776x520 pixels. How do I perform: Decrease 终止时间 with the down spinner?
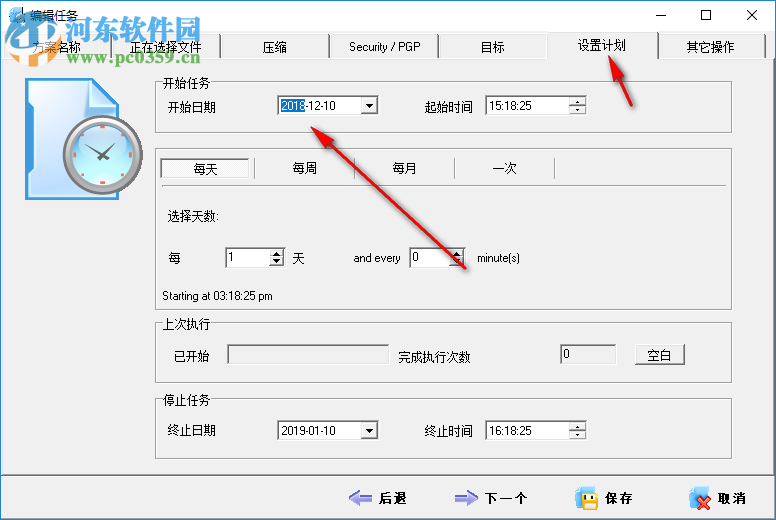[x=578, y=435]
